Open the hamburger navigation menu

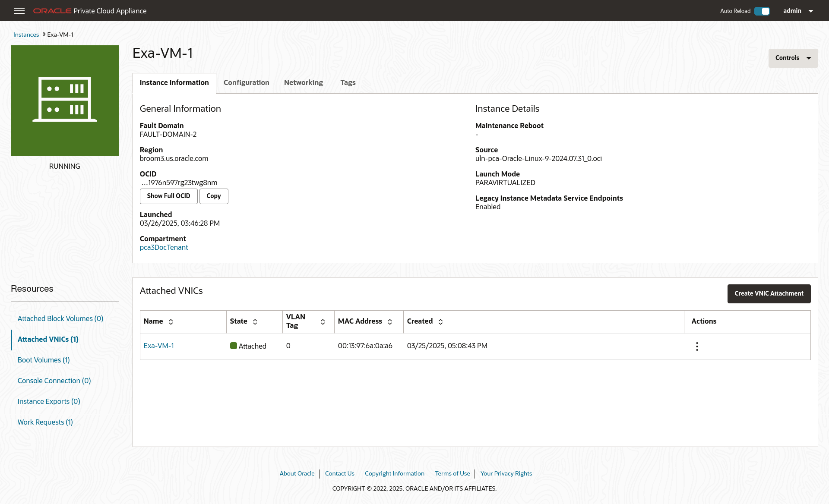pyautogui.click(x=19, y=11)
